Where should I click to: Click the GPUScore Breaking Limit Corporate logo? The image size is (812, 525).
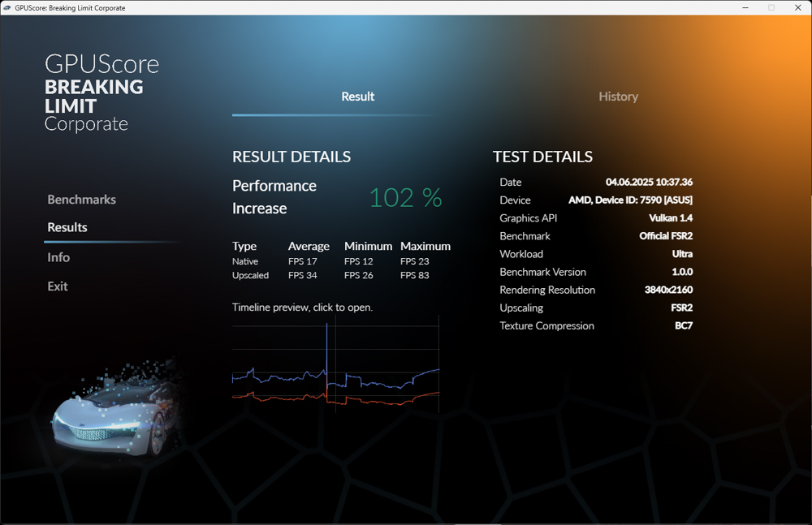click(x=101, y=93)
